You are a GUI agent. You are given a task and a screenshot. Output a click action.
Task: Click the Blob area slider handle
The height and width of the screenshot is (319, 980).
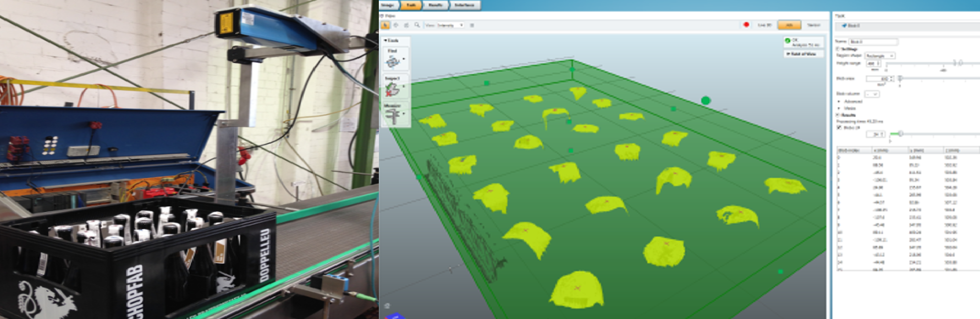(900, 79)
